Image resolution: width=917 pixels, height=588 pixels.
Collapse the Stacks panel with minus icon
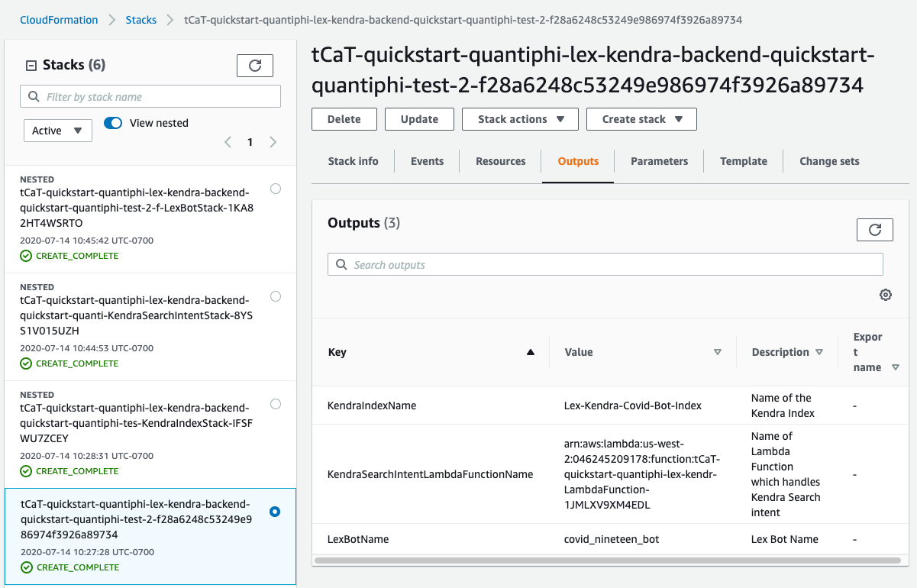click(31, 66)
